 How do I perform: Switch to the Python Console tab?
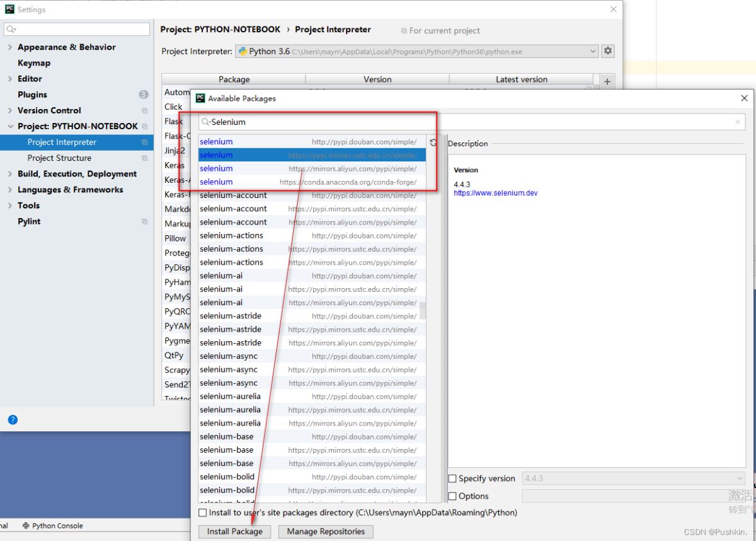(53, 525)
